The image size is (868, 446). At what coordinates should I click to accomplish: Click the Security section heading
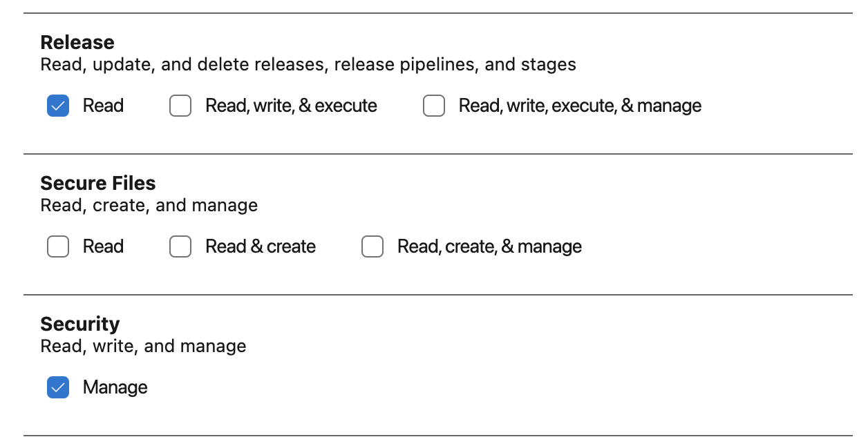(x=80, y=324)
